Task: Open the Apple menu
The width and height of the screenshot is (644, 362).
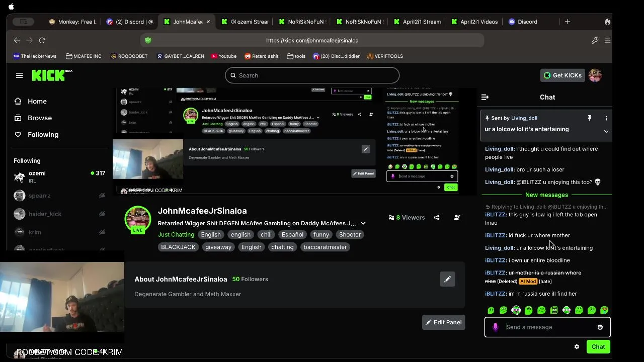Action: coord(11,7)
